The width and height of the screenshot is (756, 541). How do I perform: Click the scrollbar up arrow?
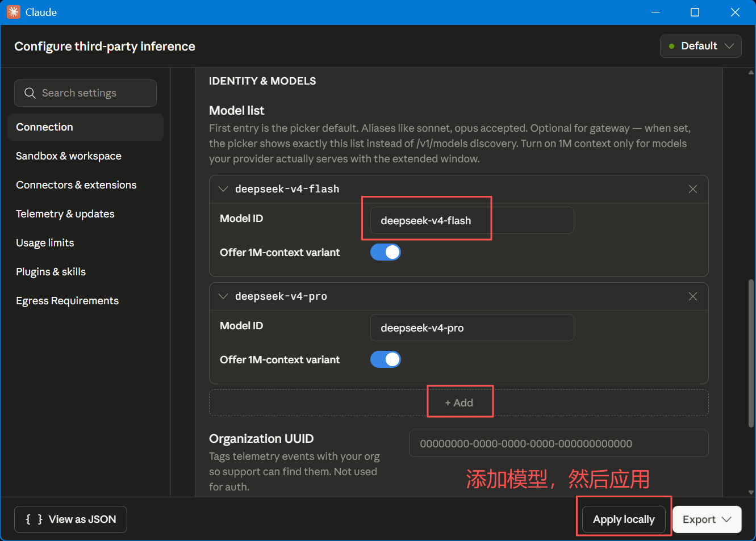click(x=751, y=73)
